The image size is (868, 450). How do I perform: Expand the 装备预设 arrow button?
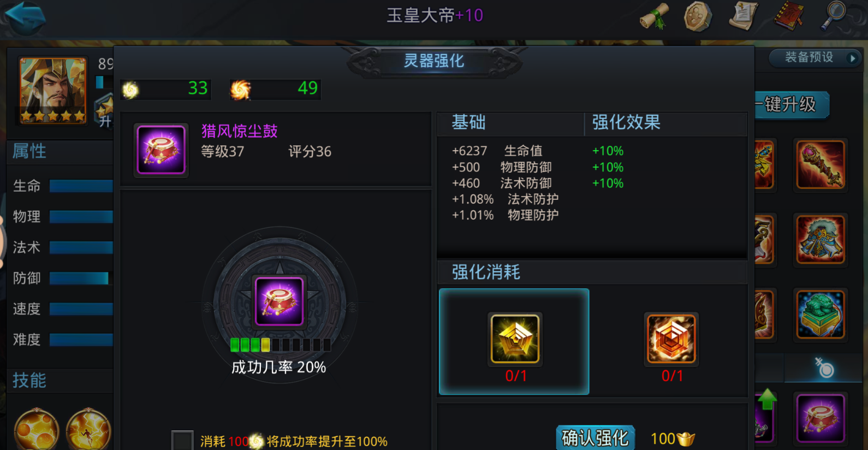[853, 58]
